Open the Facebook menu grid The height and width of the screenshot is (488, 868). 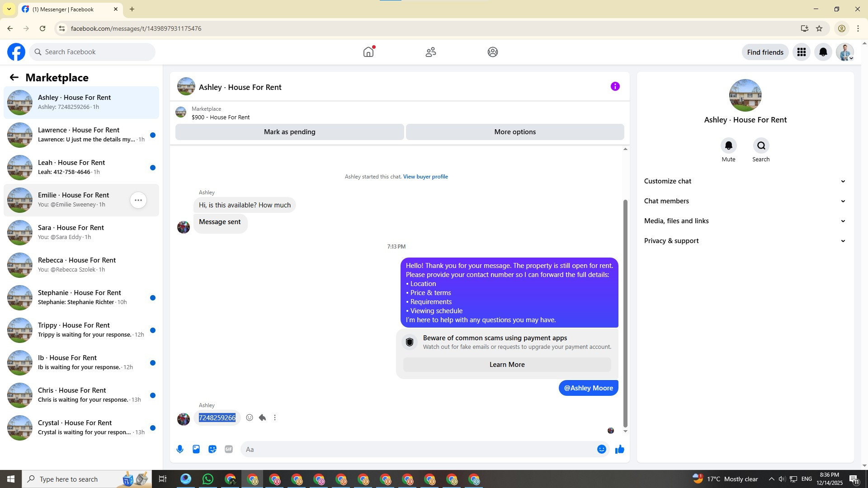click(801, 52)
